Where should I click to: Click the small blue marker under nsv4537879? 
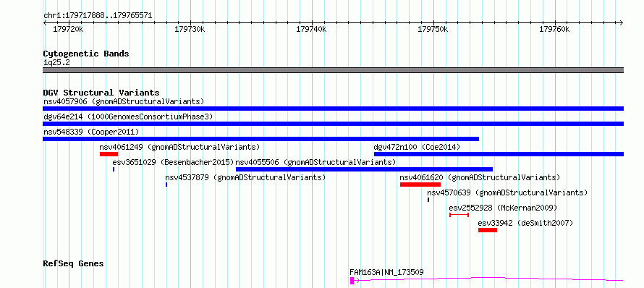click(166, 185)
